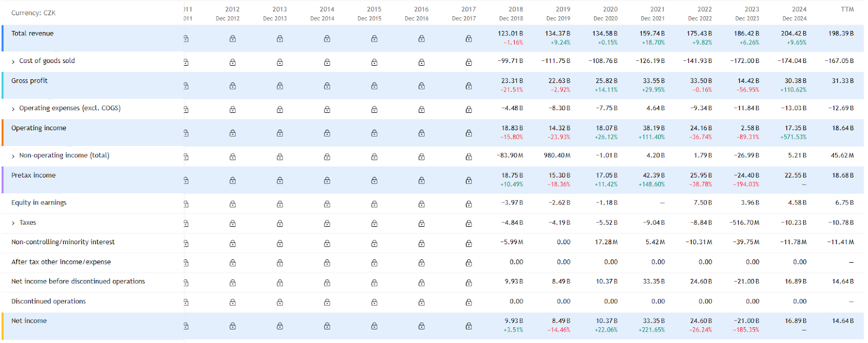This screenshot has height=343, width=868.
Task: Click the 2016 column header
Action: coord(417,14)
